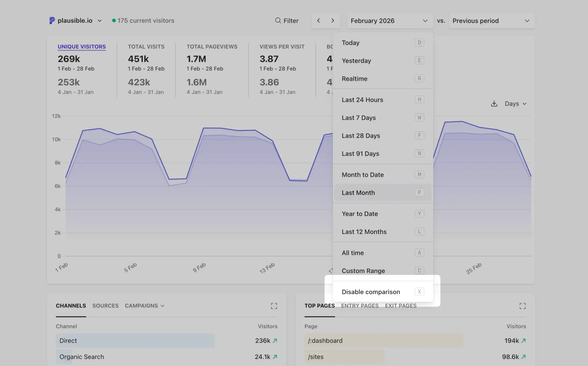The image size is (588, 366).
Task: Open the Previous period comparison dropdown
Action: (x=491, y=21)
